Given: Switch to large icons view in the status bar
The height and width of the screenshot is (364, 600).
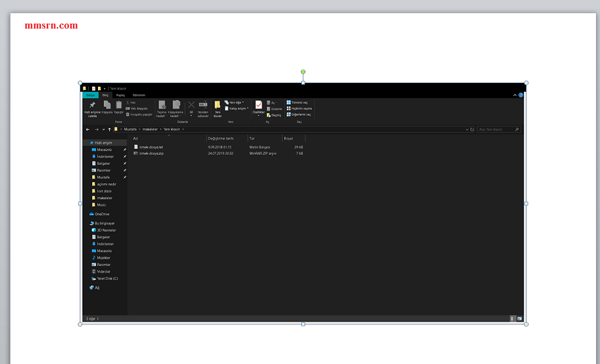Looking at the screenshot, I should (520, 318).
